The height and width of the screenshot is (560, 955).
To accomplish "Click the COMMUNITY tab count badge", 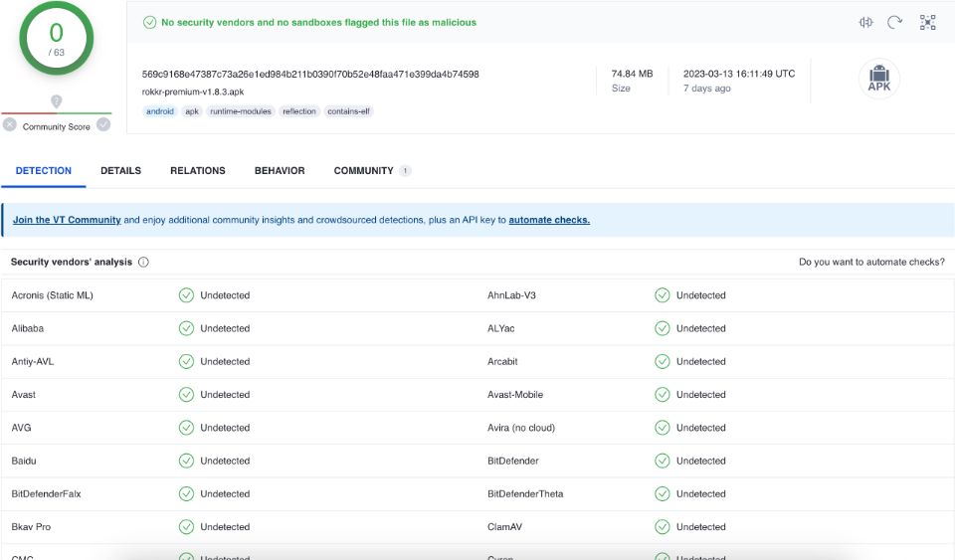I will pyautogui.click(x=405, y=171).
